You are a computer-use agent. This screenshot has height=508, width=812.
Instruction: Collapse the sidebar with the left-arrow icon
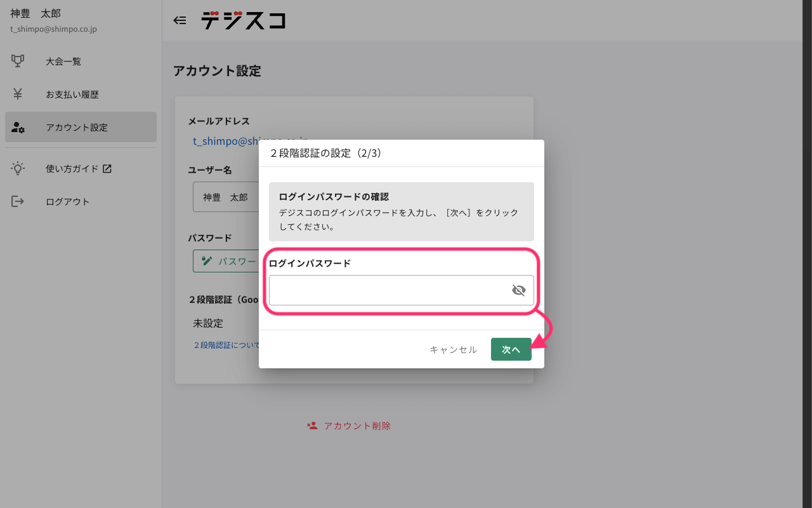(180, 20)
